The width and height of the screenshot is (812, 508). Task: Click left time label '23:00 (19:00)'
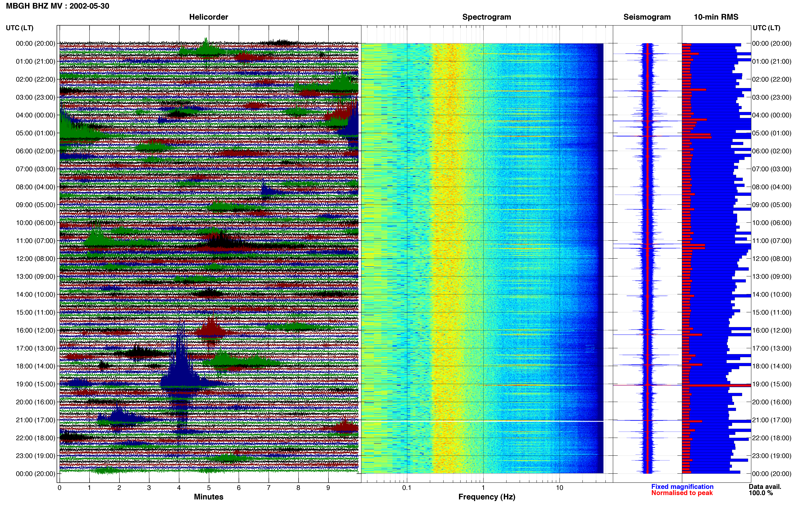coord(36,456)
